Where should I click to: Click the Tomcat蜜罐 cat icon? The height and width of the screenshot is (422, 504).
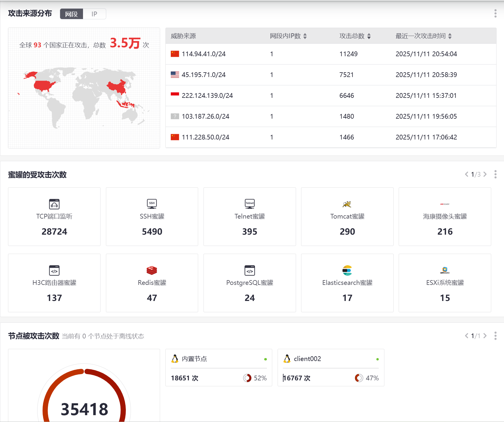coord(347,204)
